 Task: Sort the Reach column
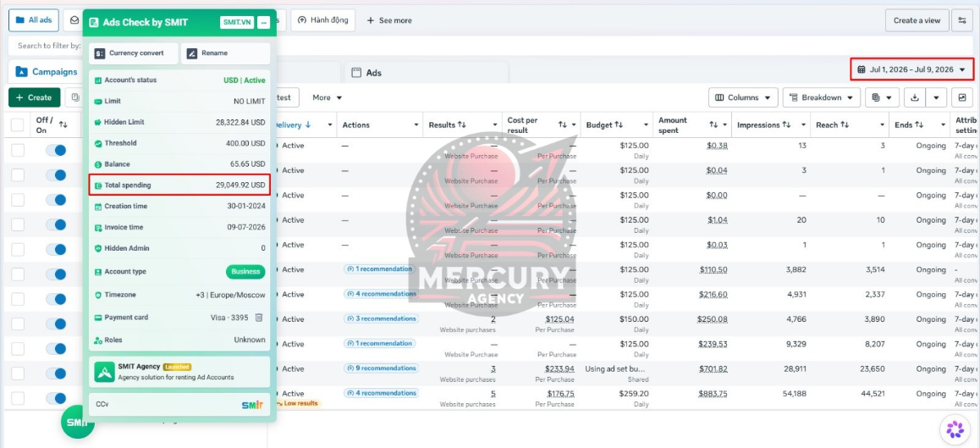pos(845,125)
